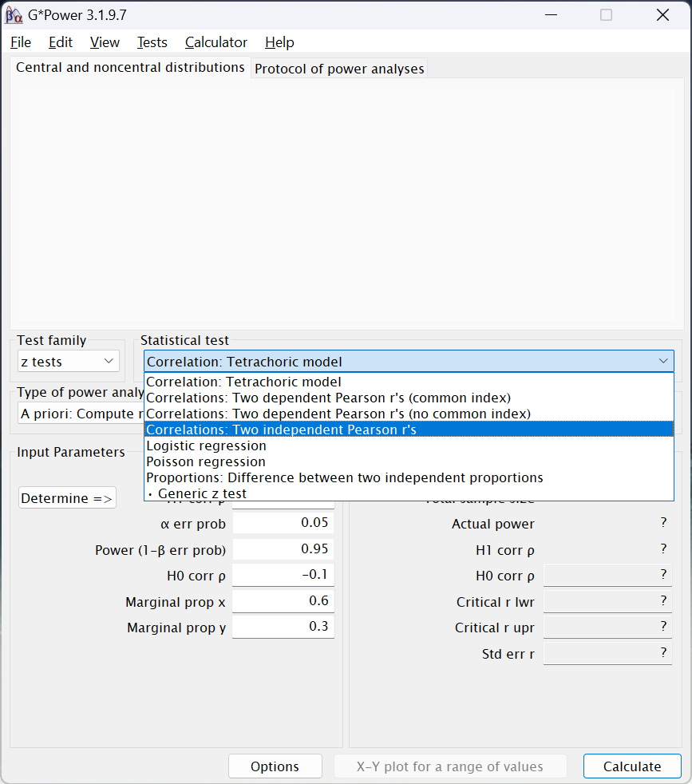Click the Power (1-β err prob) field

pos(283,549)
